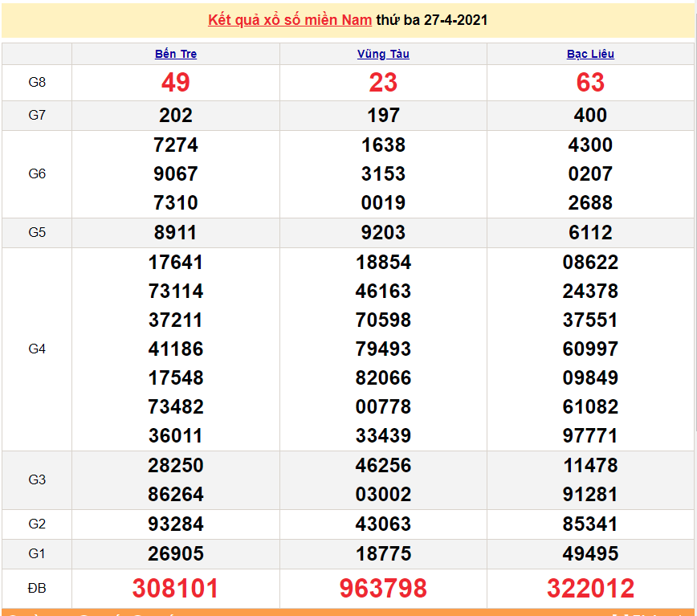Screen dimensions: 697x616
Task: Select G6 number 7310
Action: point(176,202)
